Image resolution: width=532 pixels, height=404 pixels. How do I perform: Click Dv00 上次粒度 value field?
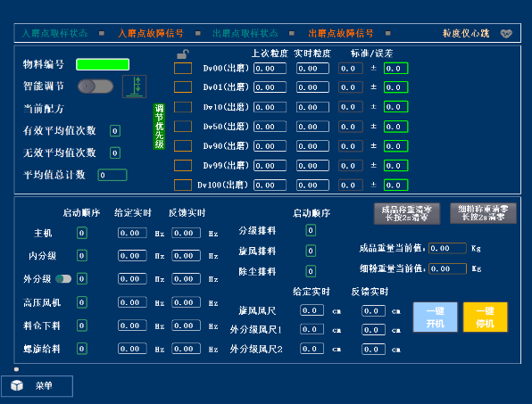coord(270,69)
